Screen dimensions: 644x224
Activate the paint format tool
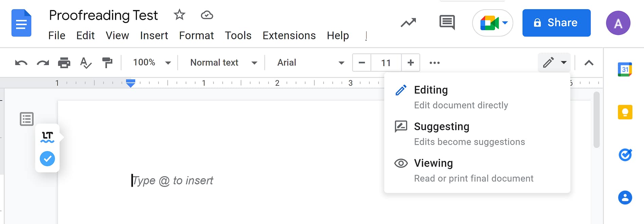[107, 63]
